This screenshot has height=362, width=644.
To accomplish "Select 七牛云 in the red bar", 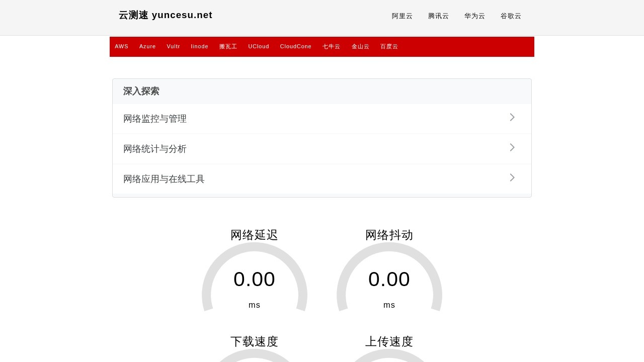I will (x=332, y=46).
